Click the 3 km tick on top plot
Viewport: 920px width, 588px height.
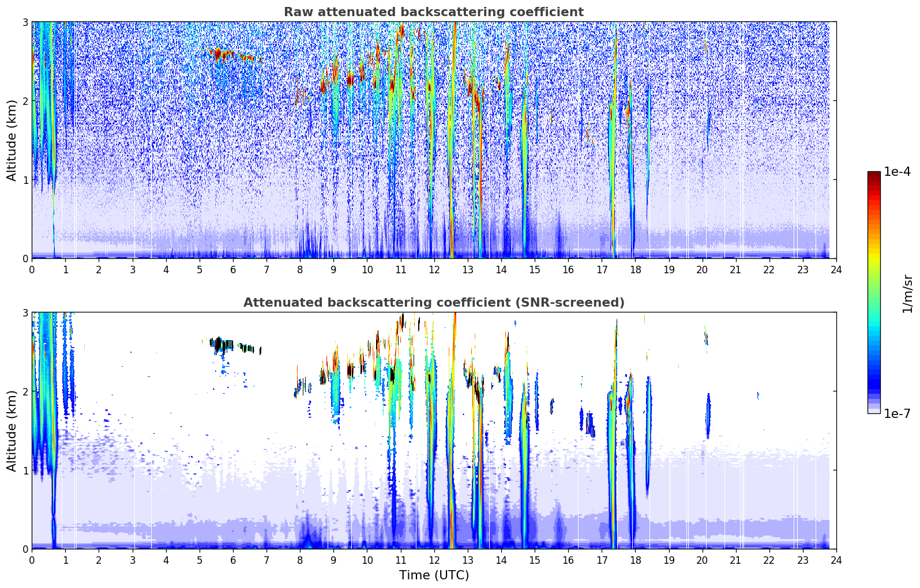pos(25,22)
